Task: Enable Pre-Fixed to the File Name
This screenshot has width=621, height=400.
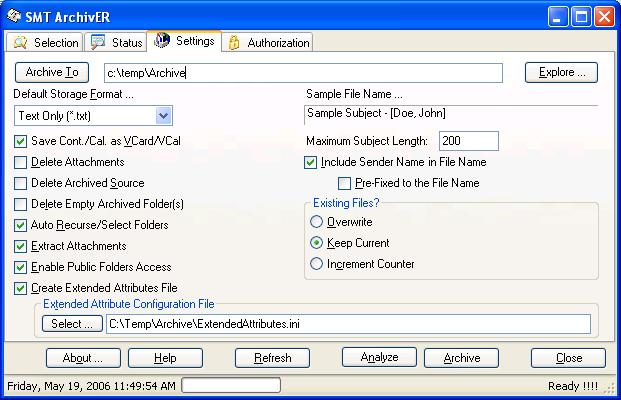Action: pos(345,183)
